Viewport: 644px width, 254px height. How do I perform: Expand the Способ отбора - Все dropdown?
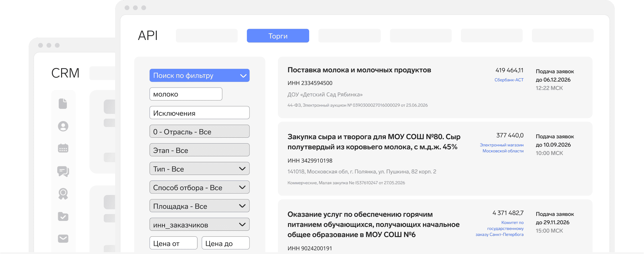tap(199, 187)
